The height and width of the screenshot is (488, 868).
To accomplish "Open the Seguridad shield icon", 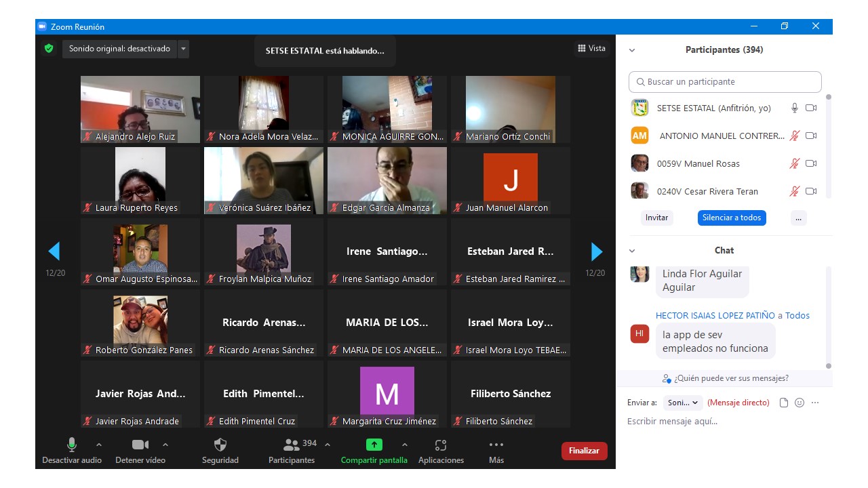I will click(220, 445).
